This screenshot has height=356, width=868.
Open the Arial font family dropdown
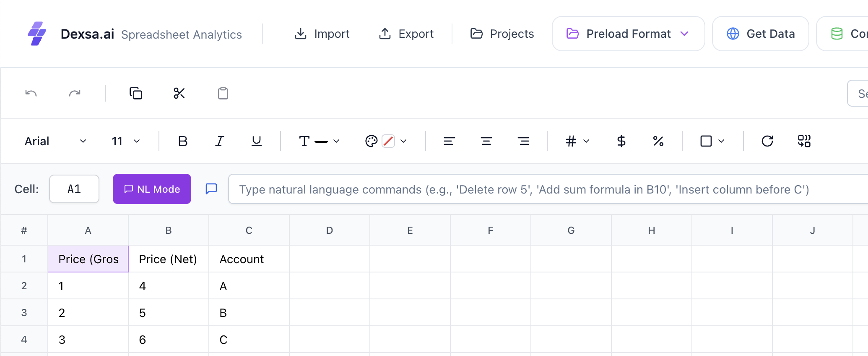(55, 141)
